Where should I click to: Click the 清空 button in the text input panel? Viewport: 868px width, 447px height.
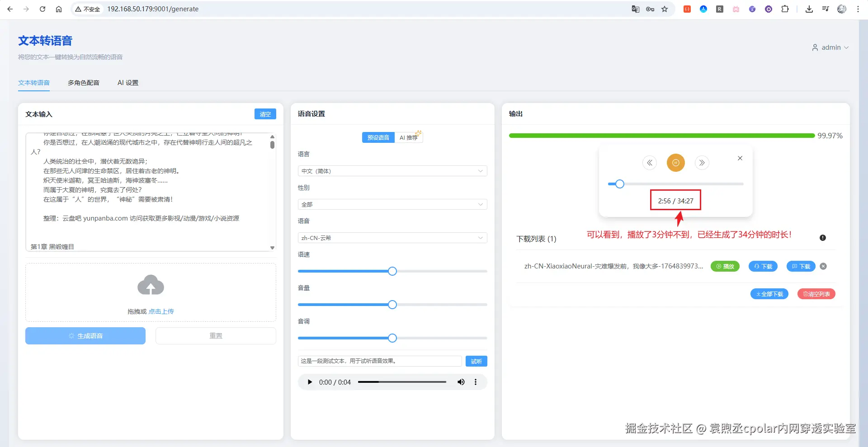pos(265,114)
